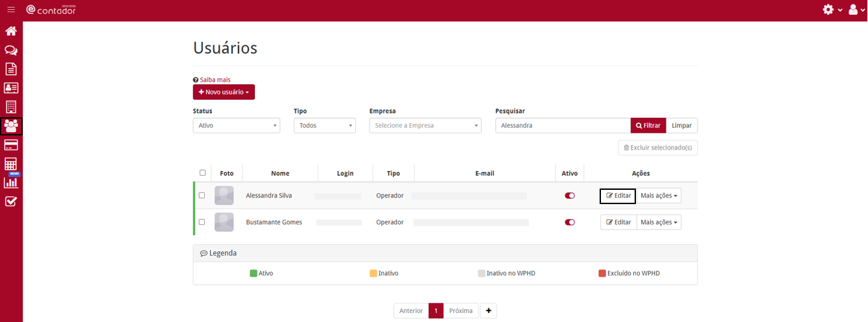Tick the select-all checkbox in table header
Screen dimensions: 868x322
coord(203,173)
